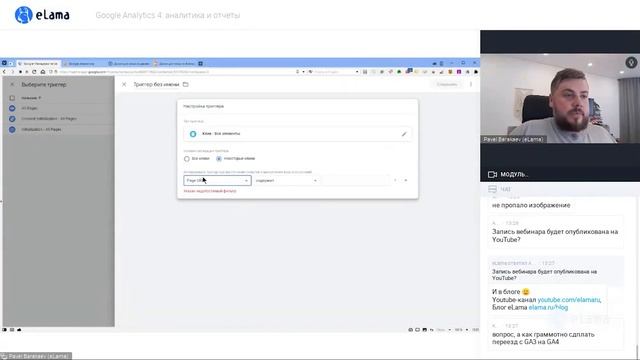Click the folder icon next to the trigger name
Screen dimensions: 640x360
click(x=186, y=84)
